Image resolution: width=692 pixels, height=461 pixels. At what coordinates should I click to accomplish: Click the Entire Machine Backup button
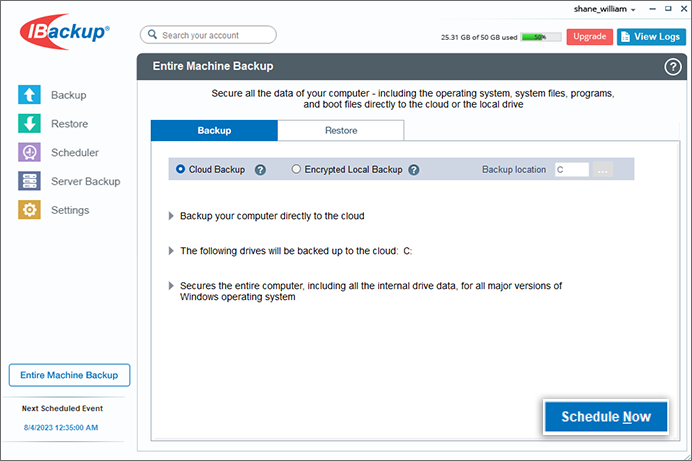pyautogui.click(x=69, y=375)
